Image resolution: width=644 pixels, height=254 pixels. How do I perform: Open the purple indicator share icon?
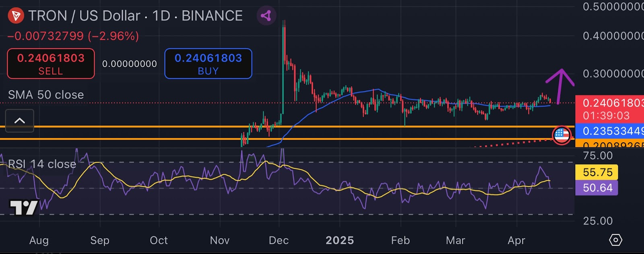point(266,16)
